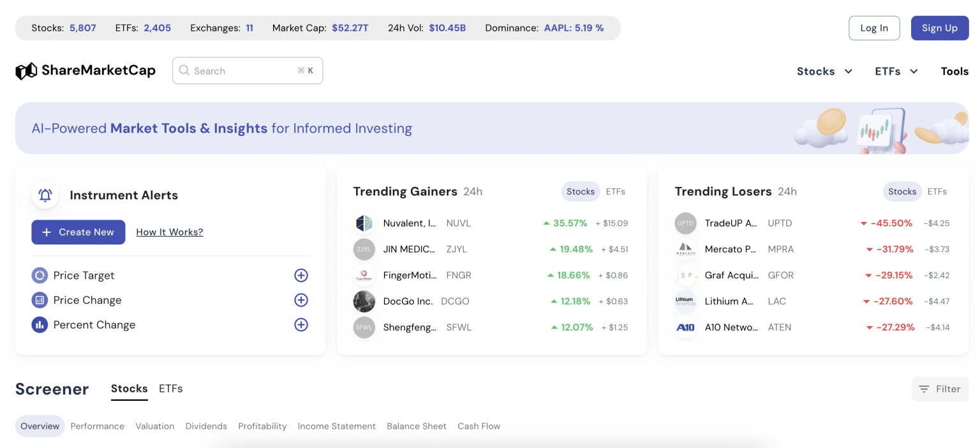The height and width of the screenshot is (448, 980).
Task: Switch Trending Losers to ETFs view
Action: point(938,191)
